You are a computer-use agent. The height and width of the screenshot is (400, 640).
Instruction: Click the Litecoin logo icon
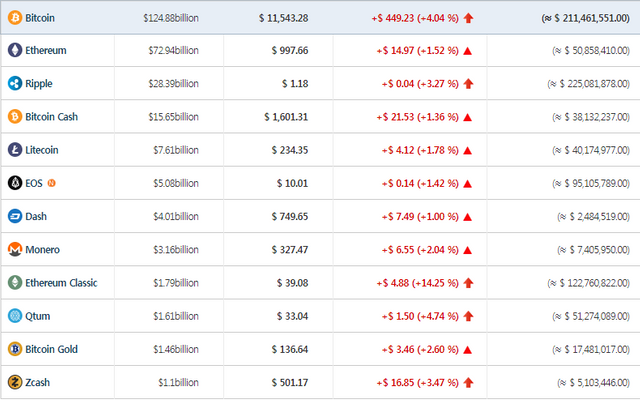point(15,150)
